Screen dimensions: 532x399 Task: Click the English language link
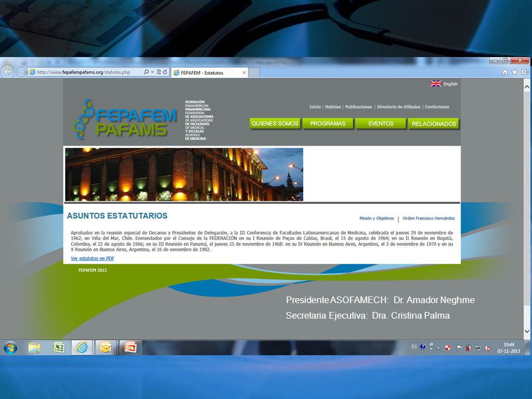pyautogui.click(x=450, y=84)
